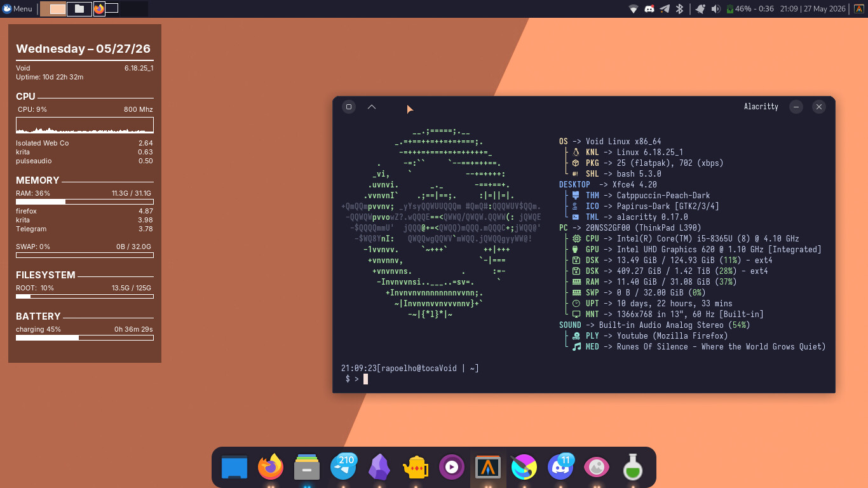Click the "Isolated Web Co" process row

pyautogui.click(x=85, y=143)
